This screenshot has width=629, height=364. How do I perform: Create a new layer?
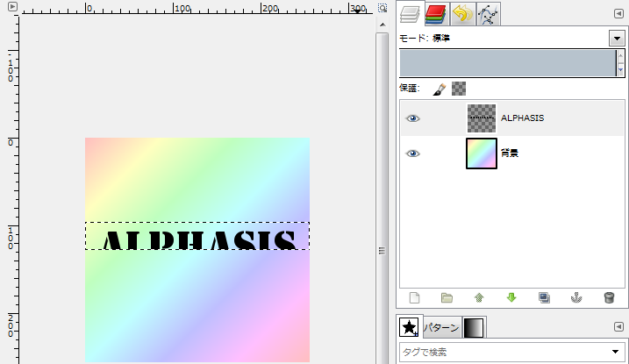coord(414,298)
